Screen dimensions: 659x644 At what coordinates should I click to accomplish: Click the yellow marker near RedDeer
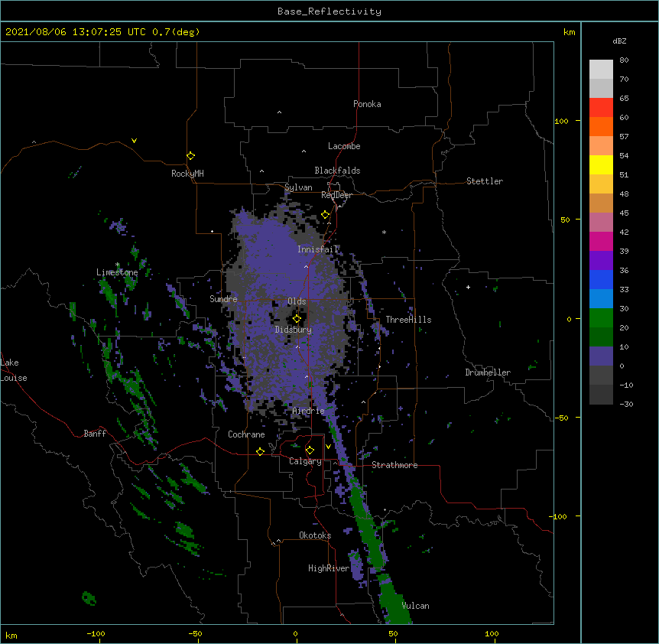[x=325, y=215]
